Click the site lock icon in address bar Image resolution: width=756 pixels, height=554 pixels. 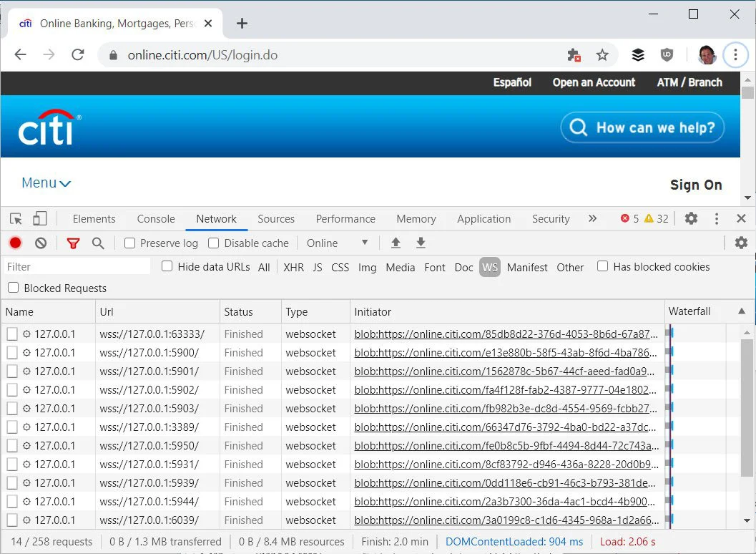point(113,55)
